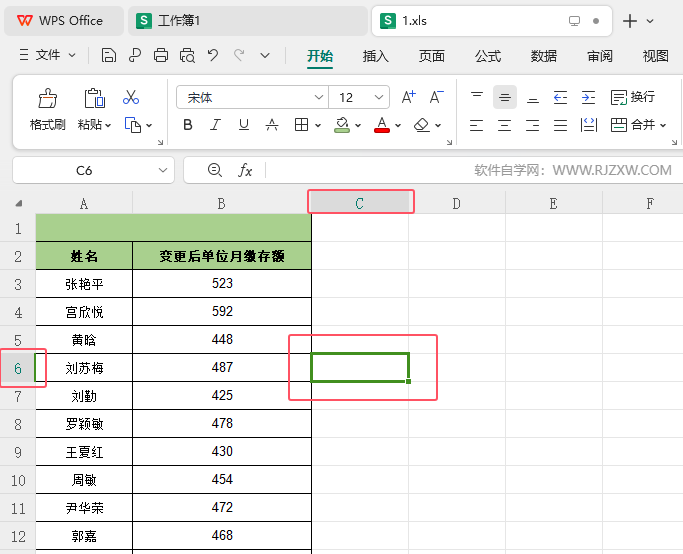683x554 pixels.
Task: Click the Copy icon
Action: pyautogui.click(x=133, y=125)
